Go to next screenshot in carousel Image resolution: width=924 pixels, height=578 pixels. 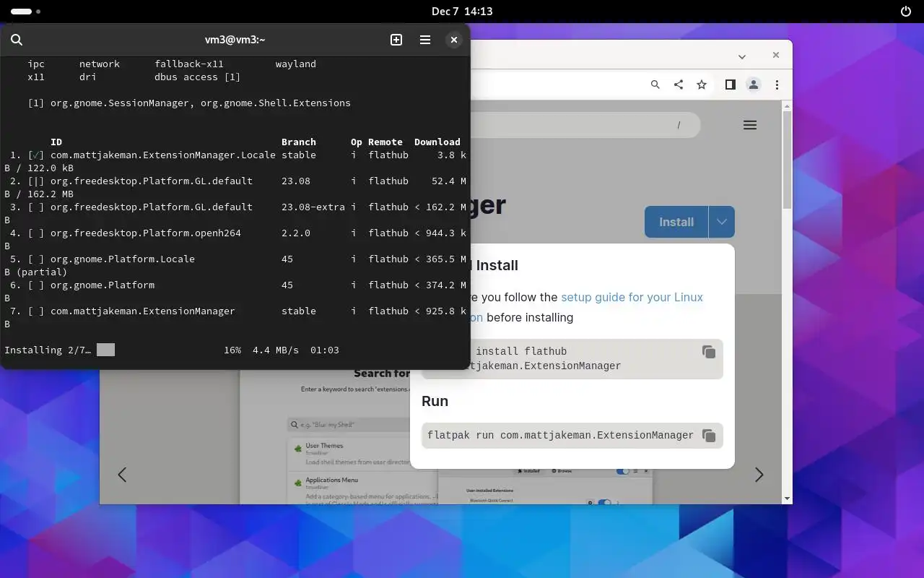pyautogui.click(x=759, y=475)
